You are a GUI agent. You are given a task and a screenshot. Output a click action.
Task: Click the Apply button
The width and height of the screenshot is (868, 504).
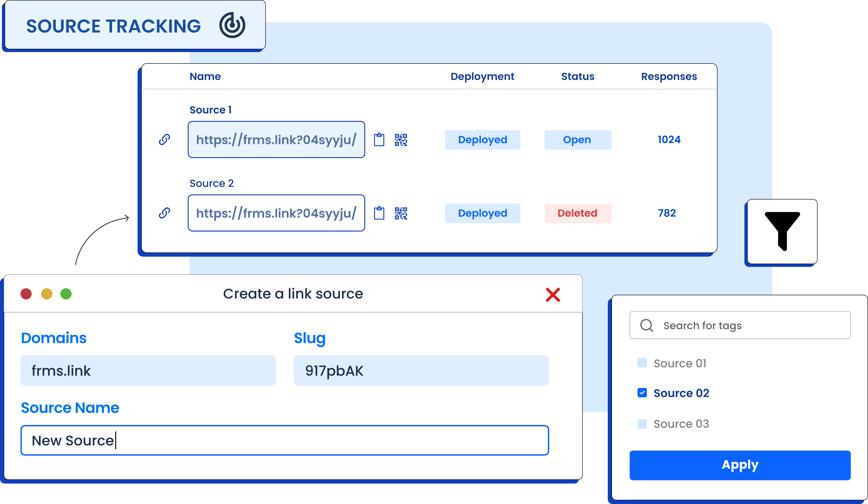tap(740, 465)
